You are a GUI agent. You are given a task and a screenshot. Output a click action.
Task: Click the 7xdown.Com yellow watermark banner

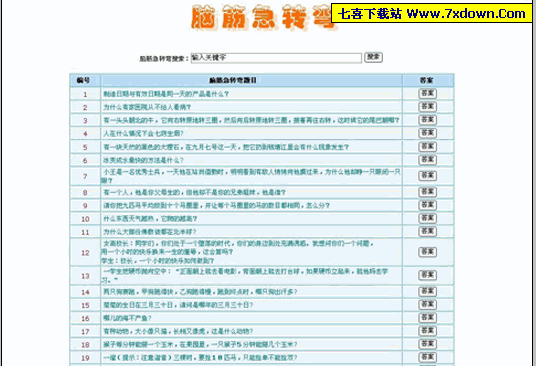coord(432,13)
